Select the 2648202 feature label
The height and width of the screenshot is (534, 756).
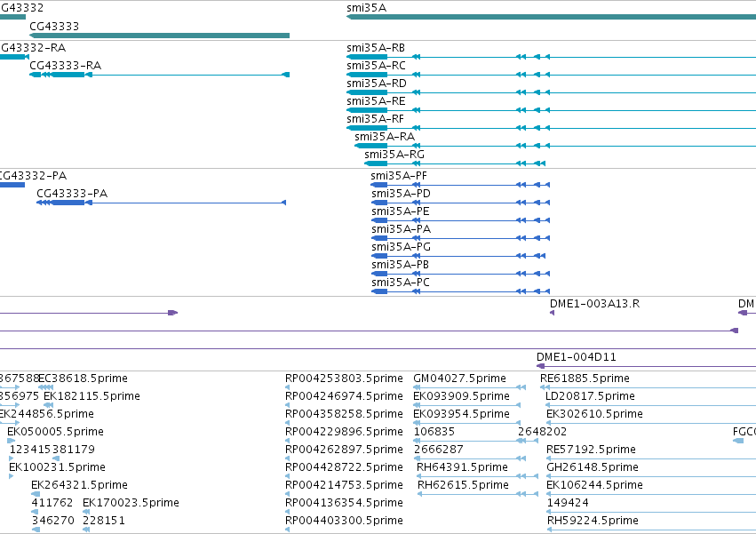tap(542, 432)
